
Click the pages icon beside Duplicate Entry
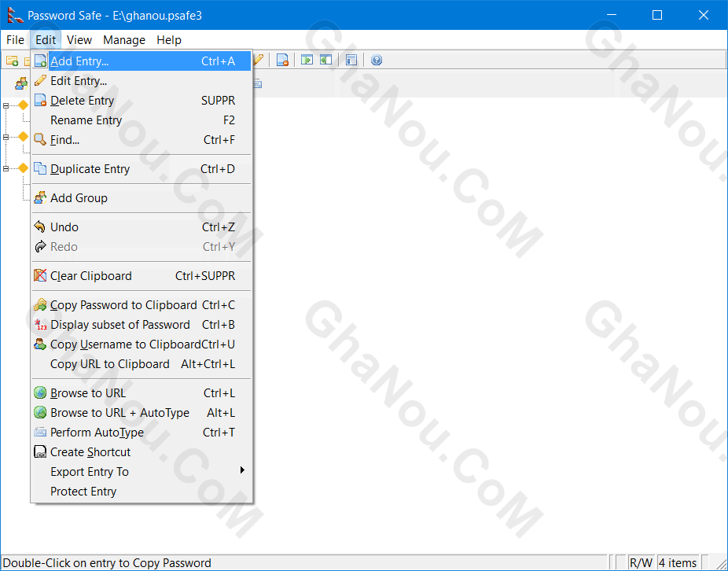(40, 168)
